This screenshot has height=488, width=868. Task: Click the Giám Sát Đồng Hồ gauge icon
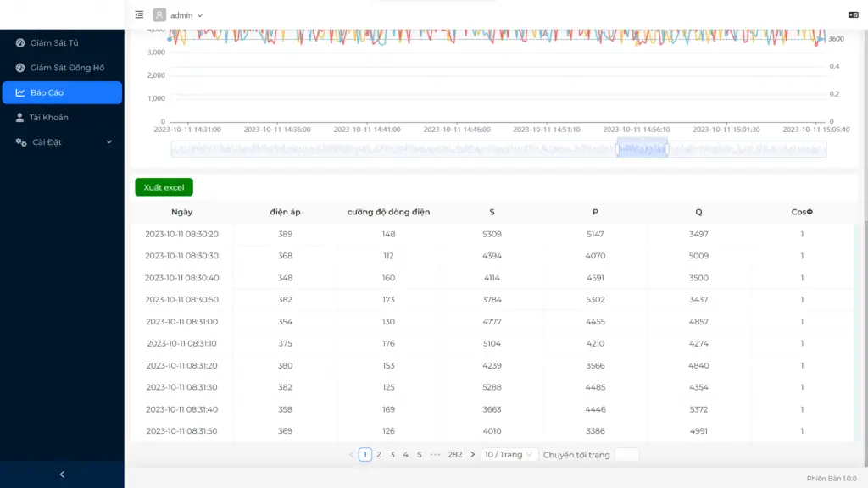click(x=20, y=68)
